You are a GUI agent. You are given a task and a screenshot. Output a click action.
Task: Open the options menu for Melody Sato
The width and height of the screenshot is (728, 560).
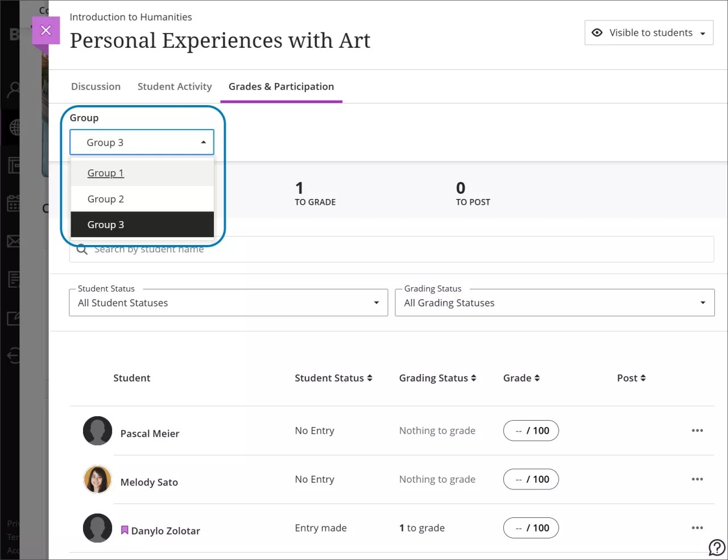click(x=697, y=479)
